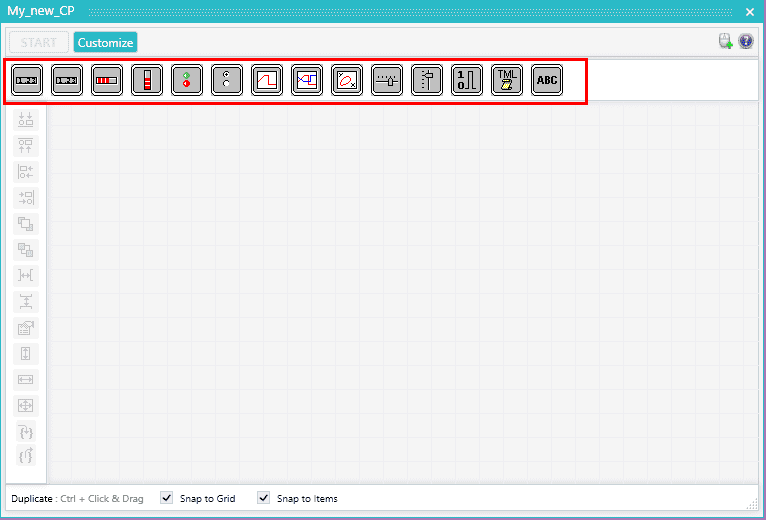Uncheck the Snap to Grid checkbox

(167, 498)
